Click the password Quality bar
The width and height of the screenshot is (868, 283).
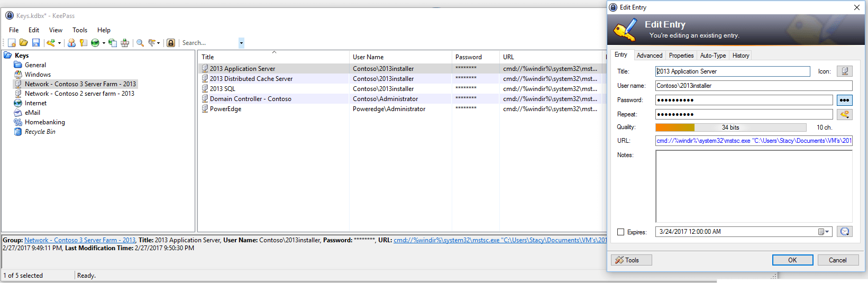pyautogui.click(x=730, y=127)
